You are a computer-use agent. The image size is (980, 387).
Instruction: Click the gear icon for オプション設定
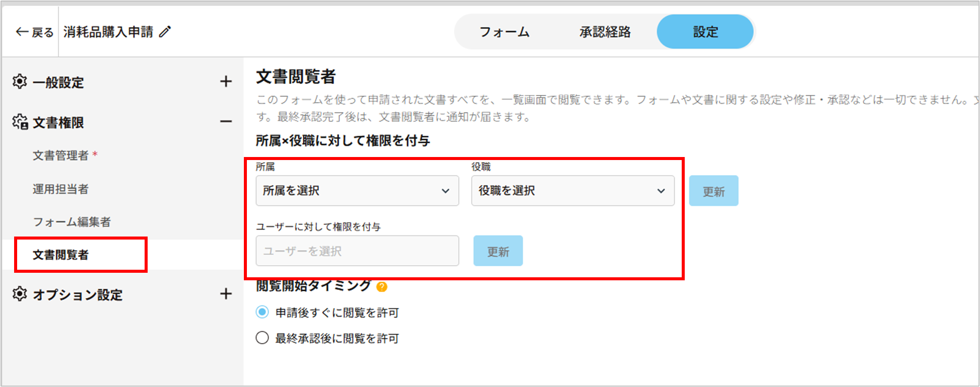click(20, 294)
